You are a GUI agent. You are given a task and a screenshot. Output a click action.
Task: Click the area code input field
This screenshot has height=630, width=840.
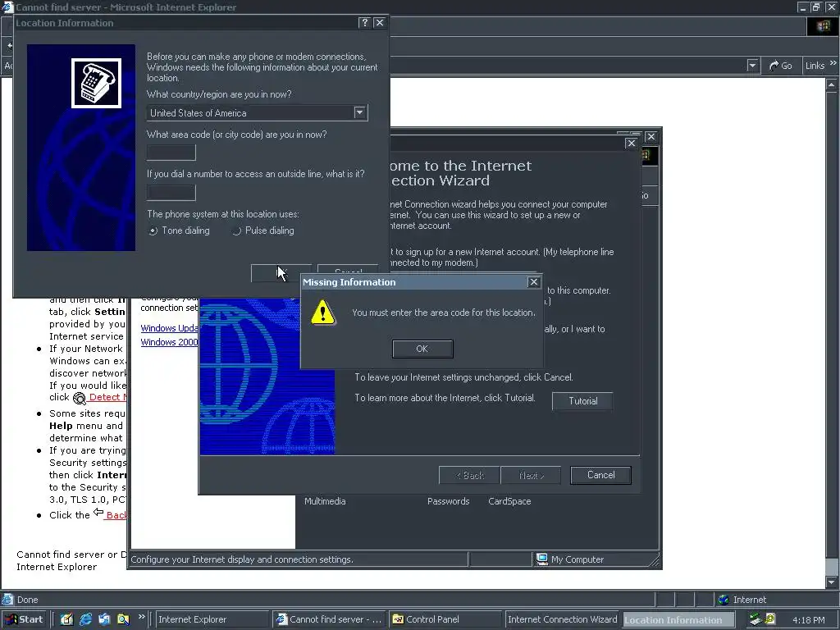pos(171,153)
